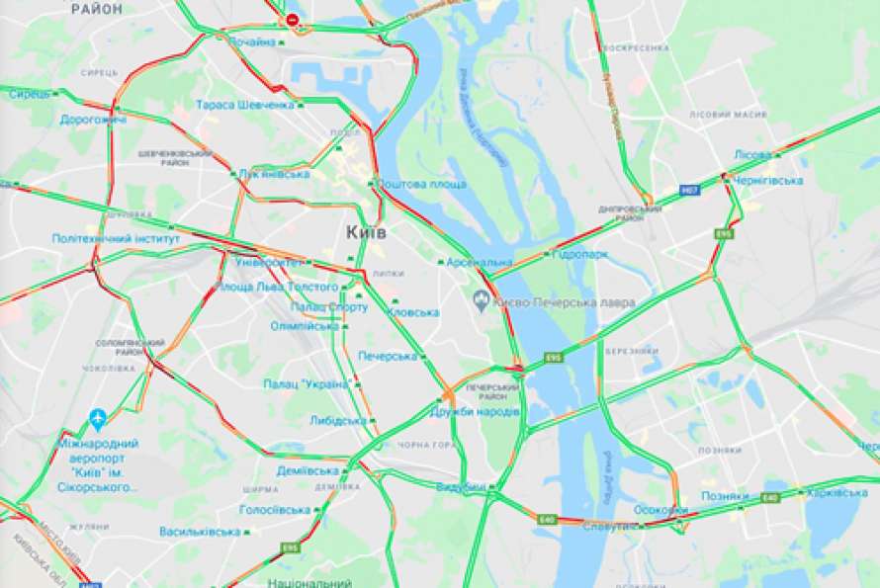
Task: Select the Політехнічний інститут station
Action: [116, 238]
